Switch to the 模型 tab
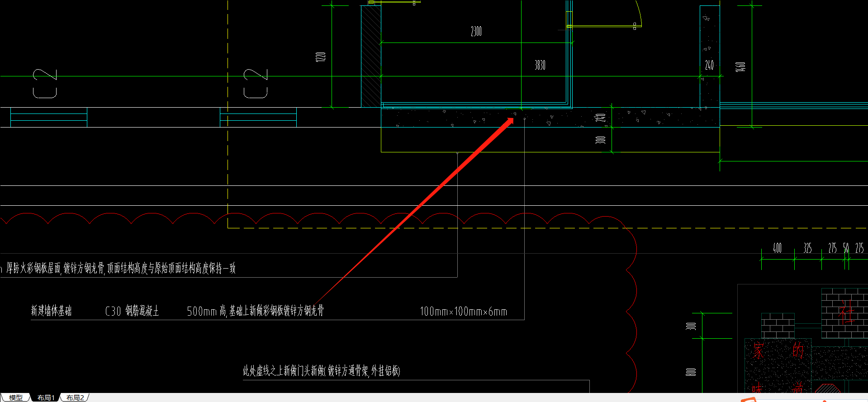 [x=16, y=397]
